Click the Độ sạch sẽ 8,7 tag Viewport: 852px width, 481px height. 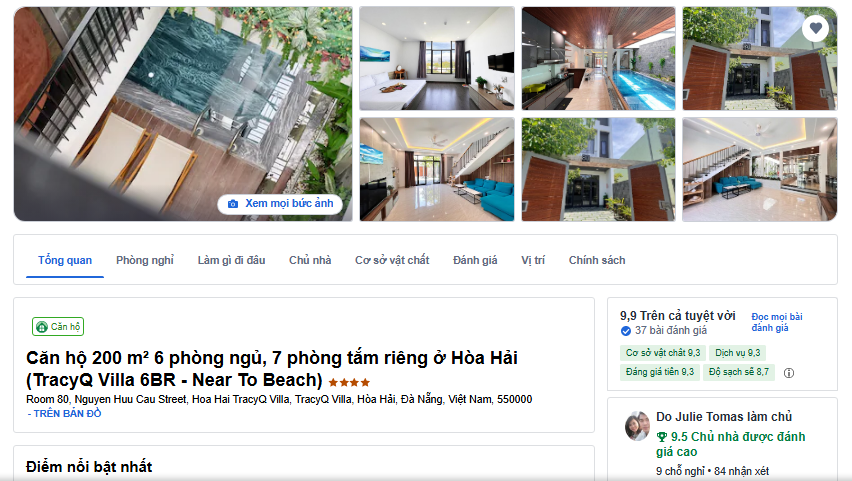click(738, 372)
